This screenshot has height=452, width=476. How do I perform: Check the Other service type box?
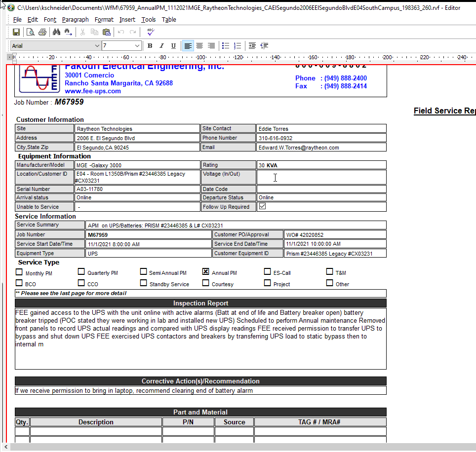pyautogui.click(x=329, y=283)
